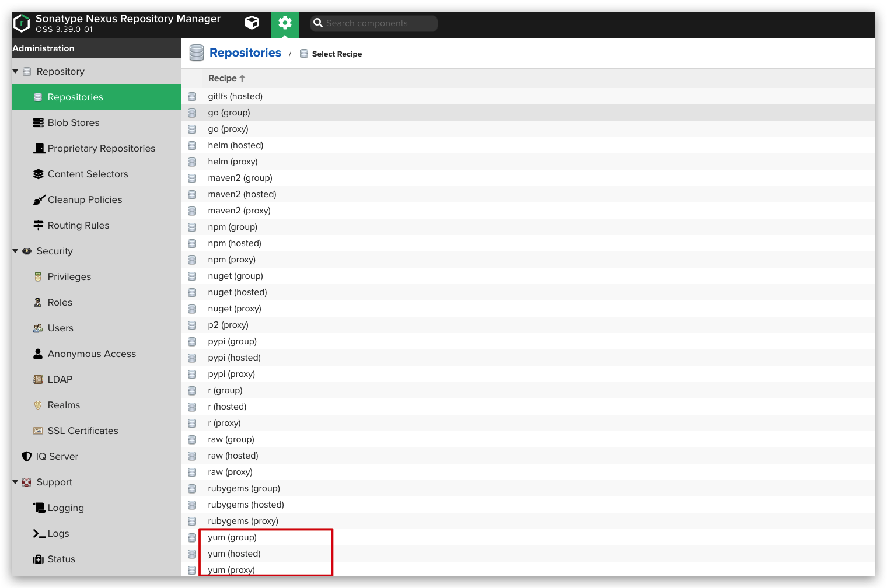This screenshot has height=588, width=887.
Task: Click the IQ Server shield icon
Action: pos(27,457)
